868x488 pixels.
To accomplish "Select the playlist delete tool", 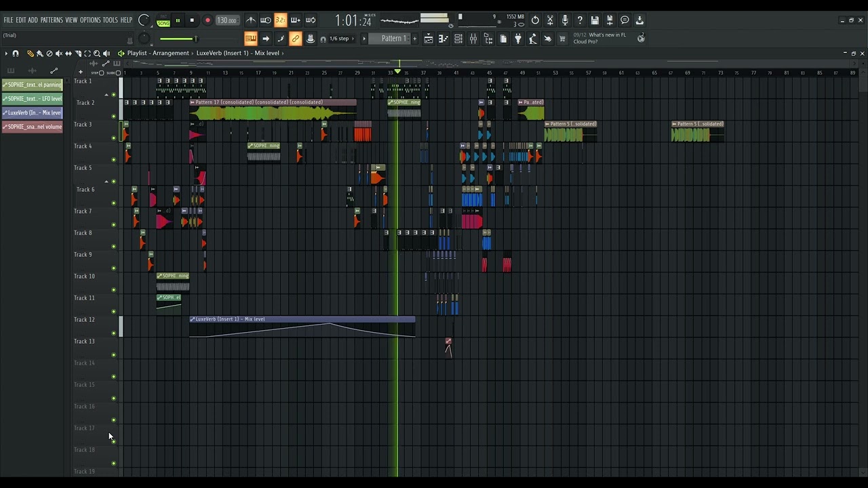I will point(49,53).
